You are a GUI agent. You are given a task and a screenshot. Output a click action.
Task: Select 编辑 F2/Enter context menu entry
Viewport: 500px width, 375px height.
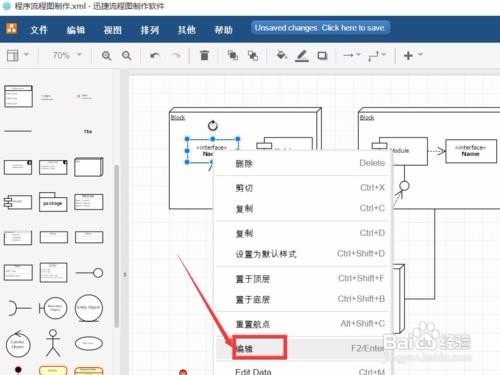303,349
